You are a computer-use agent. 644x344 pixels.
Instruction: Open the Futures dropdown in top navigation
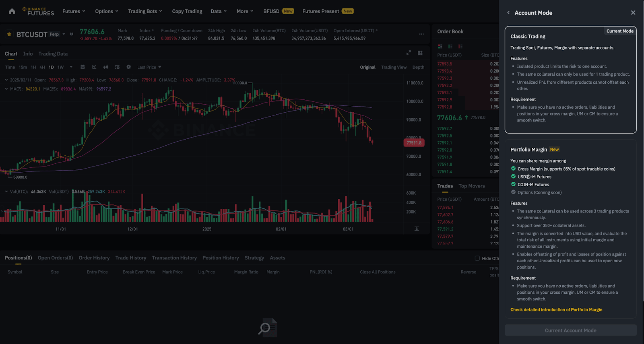point(74,11)
